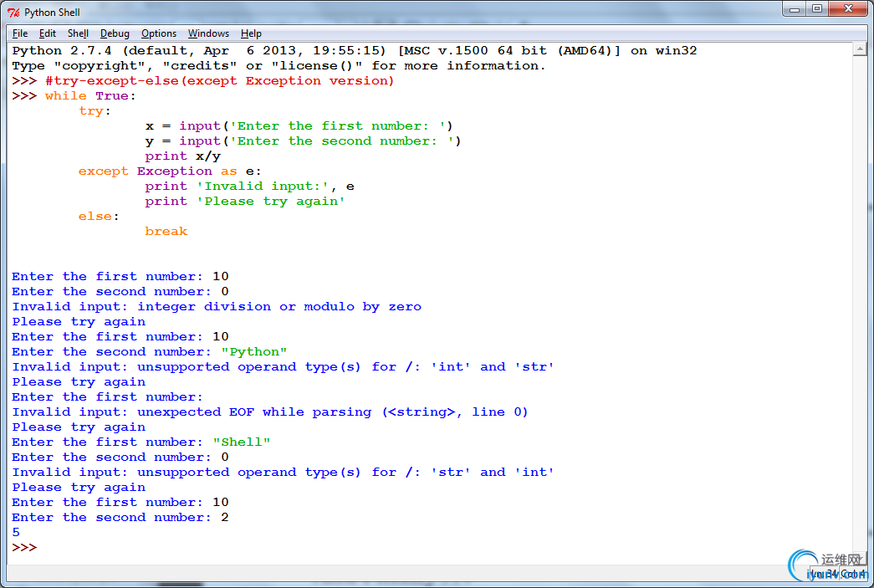Open the File menu
The image size is (874, 588).
coord(20,33)
